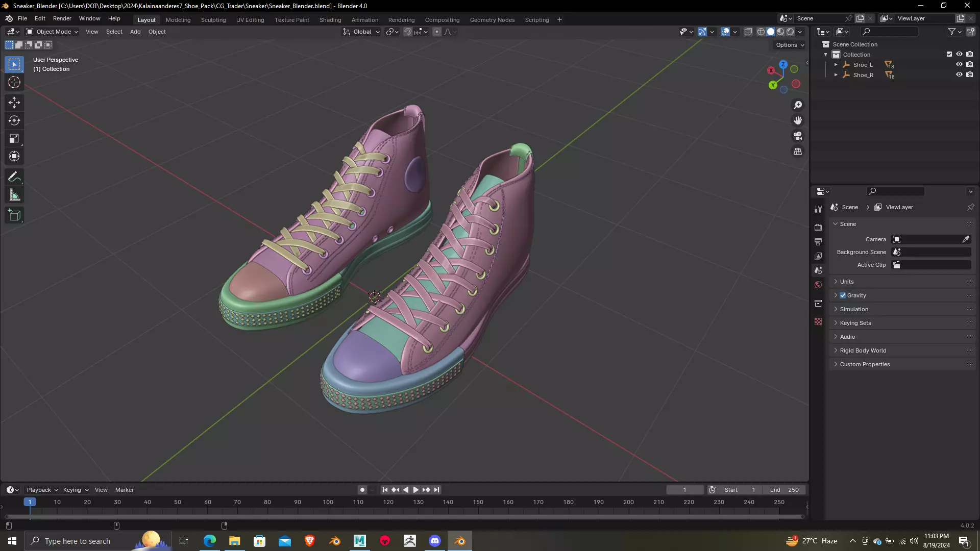Click the End frame 250 field

[785, 490]
